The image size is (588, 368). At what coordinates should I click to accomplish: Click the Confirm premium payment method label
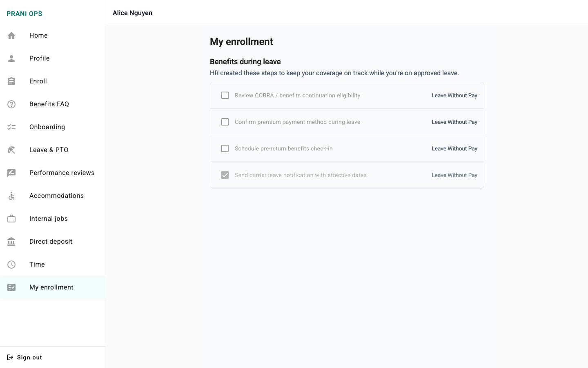point(297,122)
